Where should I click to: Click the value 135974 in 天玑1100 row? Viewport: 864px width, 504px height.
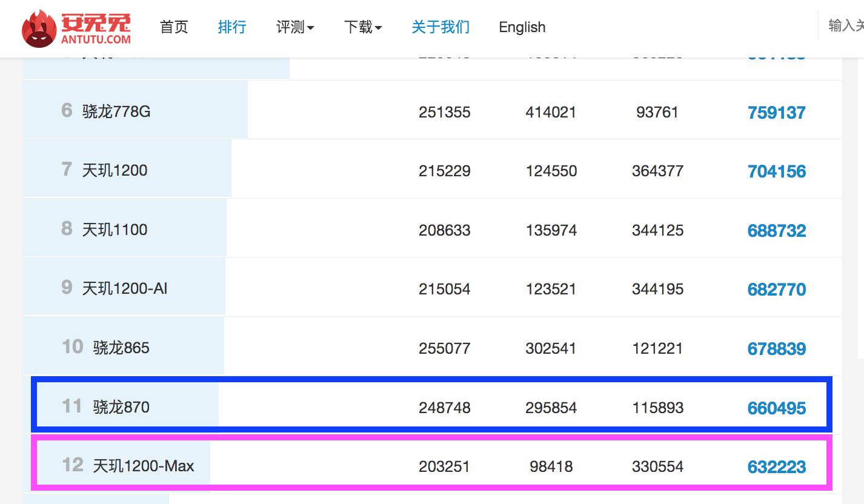[x=551, y=230]
